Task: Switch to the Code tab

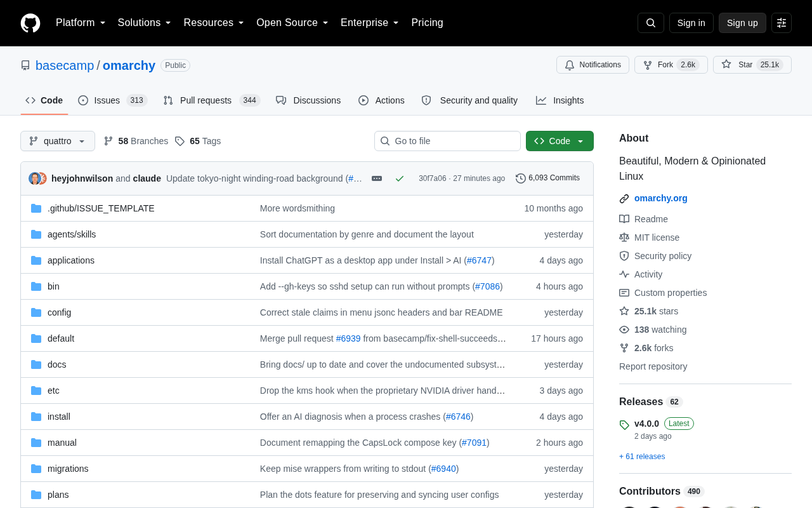Action: coord(44,100)
